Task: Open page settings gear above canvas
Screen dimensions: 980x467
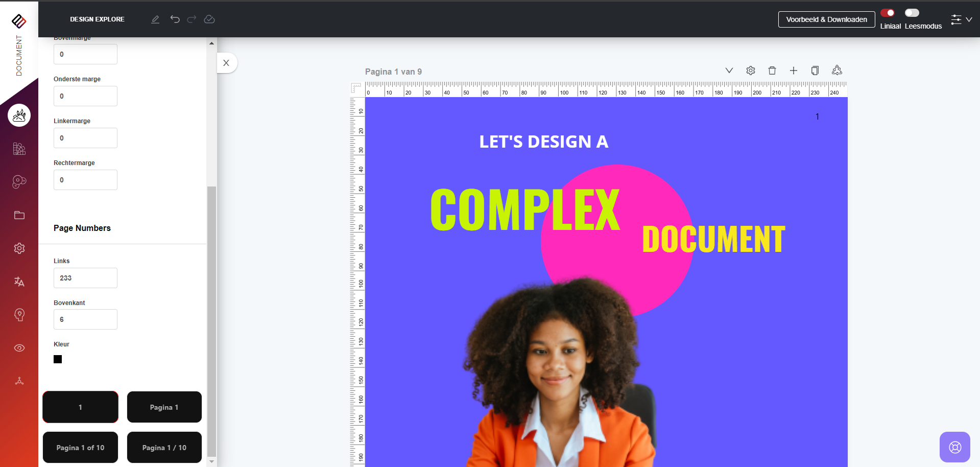Action: point(751,71)
